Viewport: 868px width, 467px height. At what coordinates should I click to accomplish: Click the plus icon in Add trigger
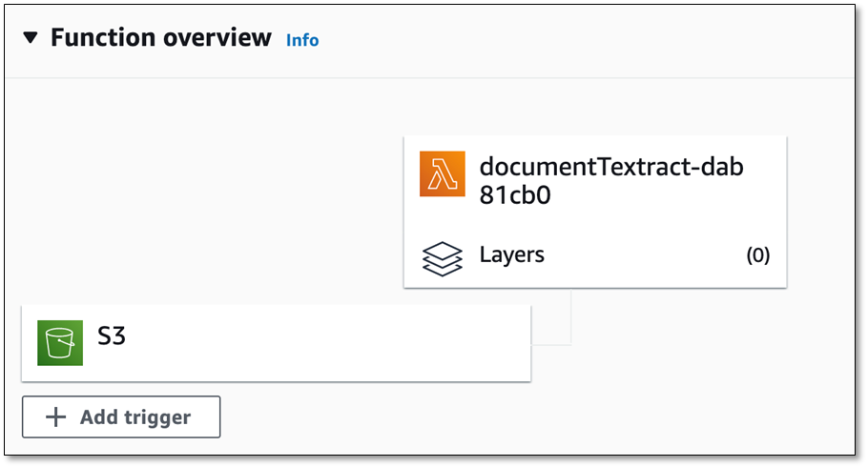tap(56, 416)
